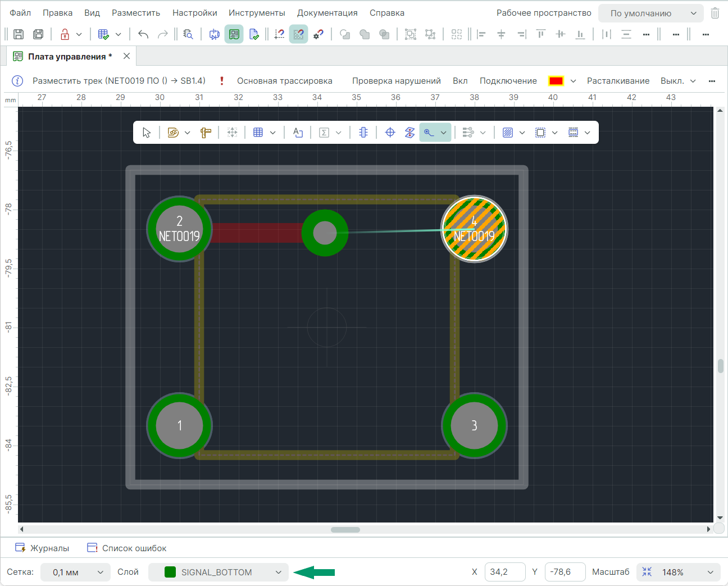Toggle the highlighted green board view button
This screenshot has width=728, height=586.
(234, 34)
